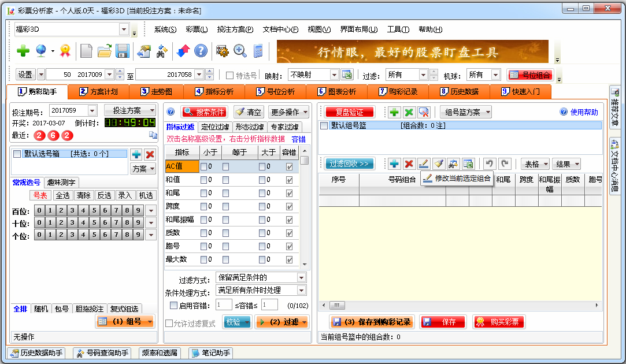
Task: Open the 文档中心(F) menu
Action: pyautogui.click(x=280, y=29)
